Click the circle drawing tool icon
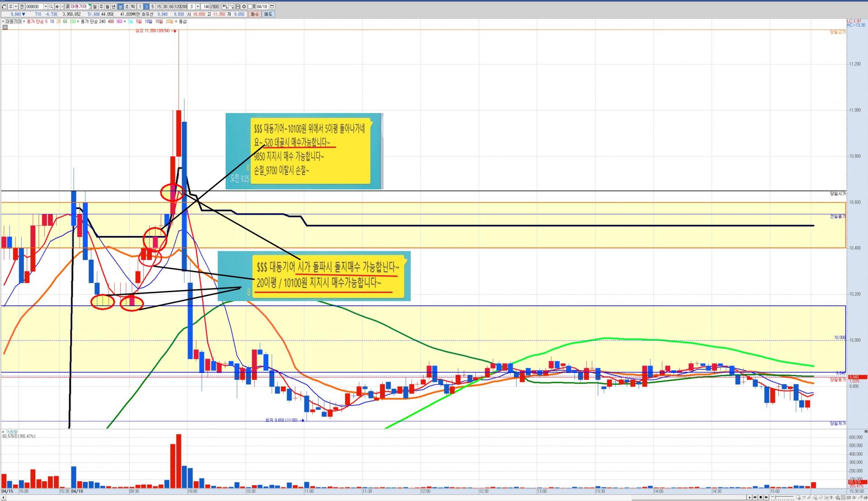The width and height of the screenshot is (868, 501). click(x=854, y=497)
